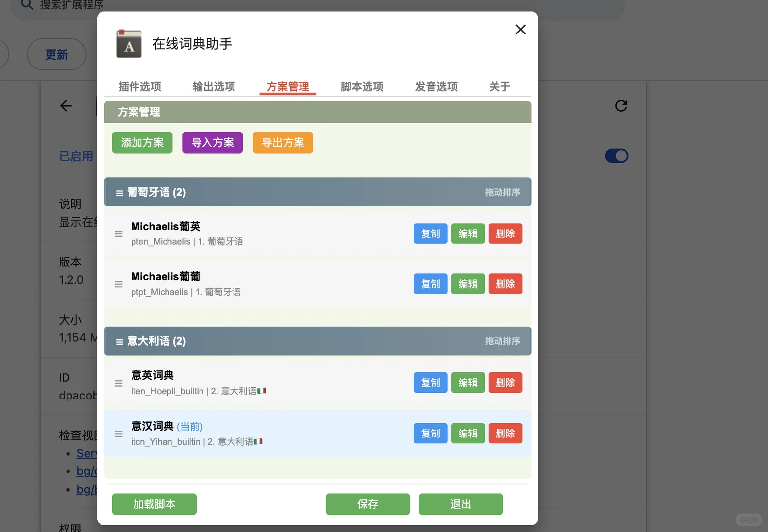Click 拖动排序 on the 意大利语 group

coord(502,341)
